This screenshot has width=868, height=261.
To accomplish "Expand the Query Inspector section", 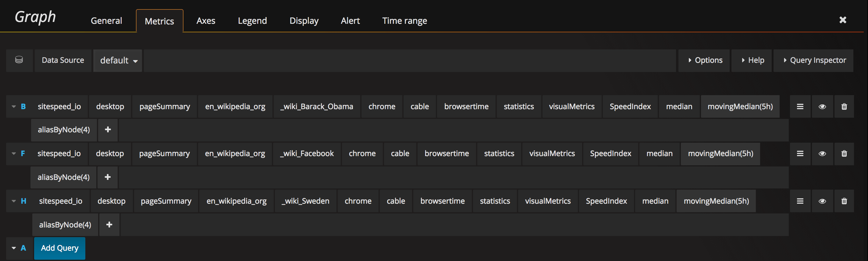I will (813, 60).
